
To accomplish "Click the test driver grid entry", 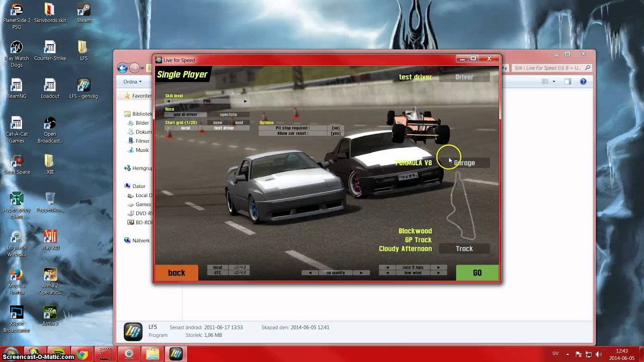I will pos(224,128).
